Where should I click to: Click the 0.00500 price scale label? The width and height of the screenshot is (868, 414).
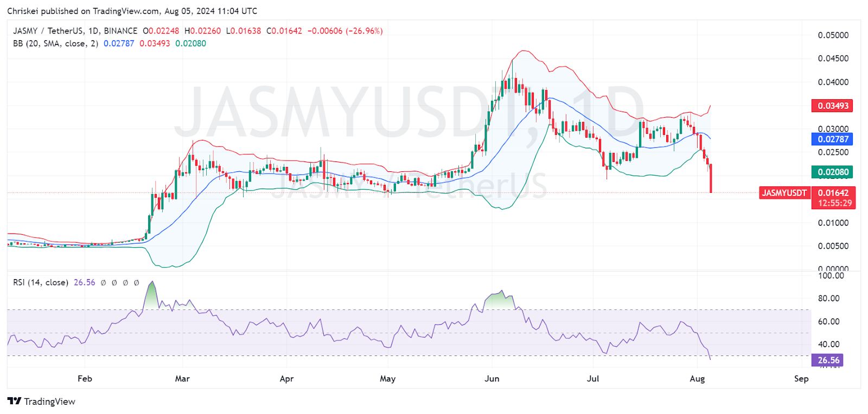[x=833, y=246]
